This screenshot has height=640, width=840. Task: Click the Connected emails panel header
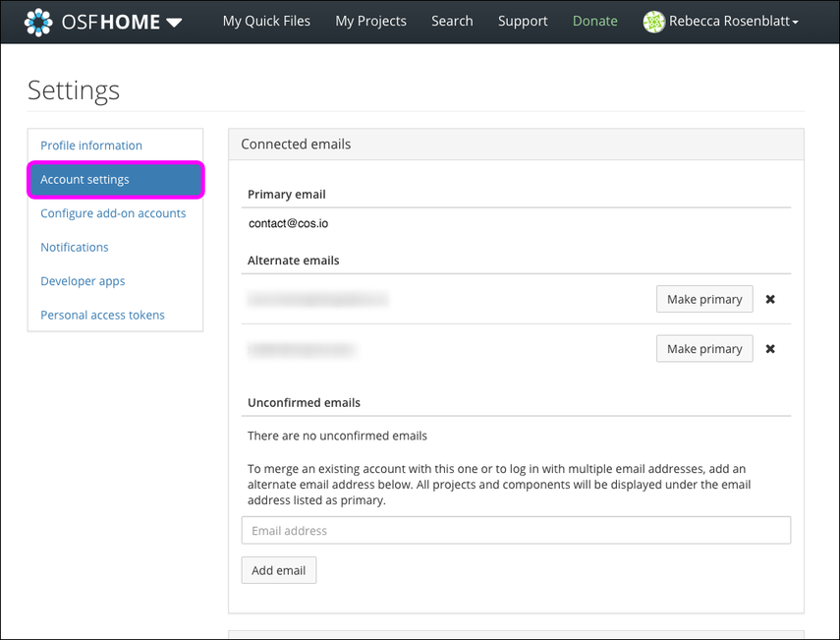tap(516, 145)
